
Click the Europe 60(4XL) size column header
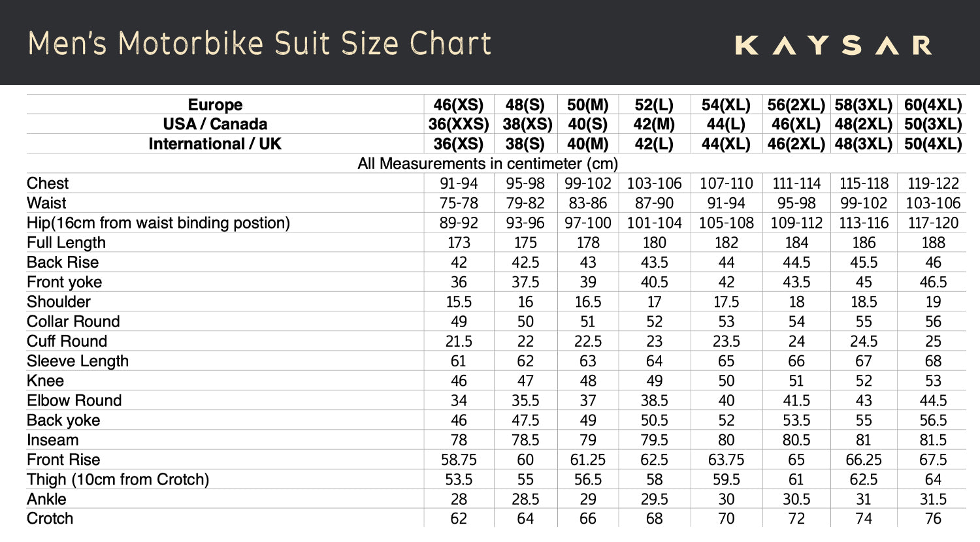933,105
